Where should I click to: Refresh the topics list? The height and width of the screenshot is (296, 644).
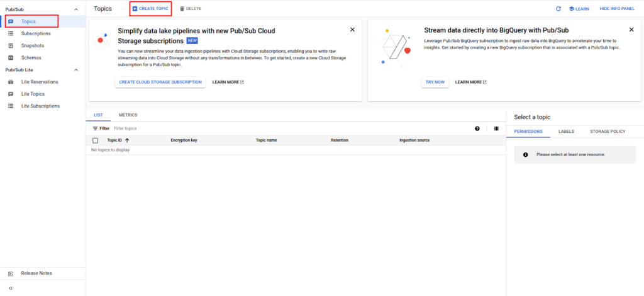coord(558,9)
